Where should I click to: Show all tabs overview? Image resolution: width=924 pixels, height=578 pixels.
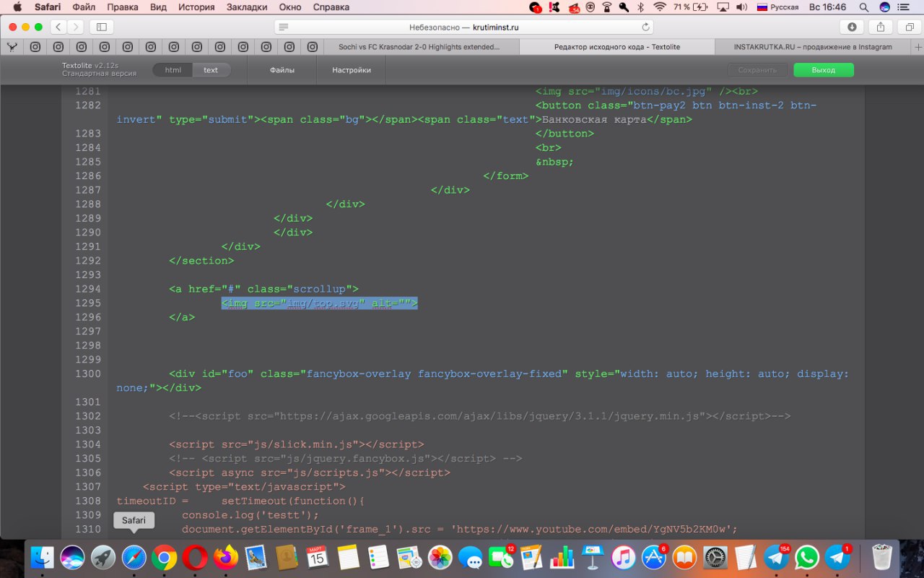[910, 27]
